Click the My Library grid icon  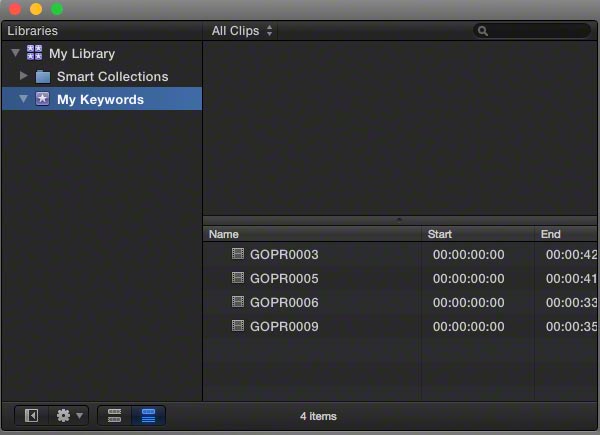click(x=34, y=52)
